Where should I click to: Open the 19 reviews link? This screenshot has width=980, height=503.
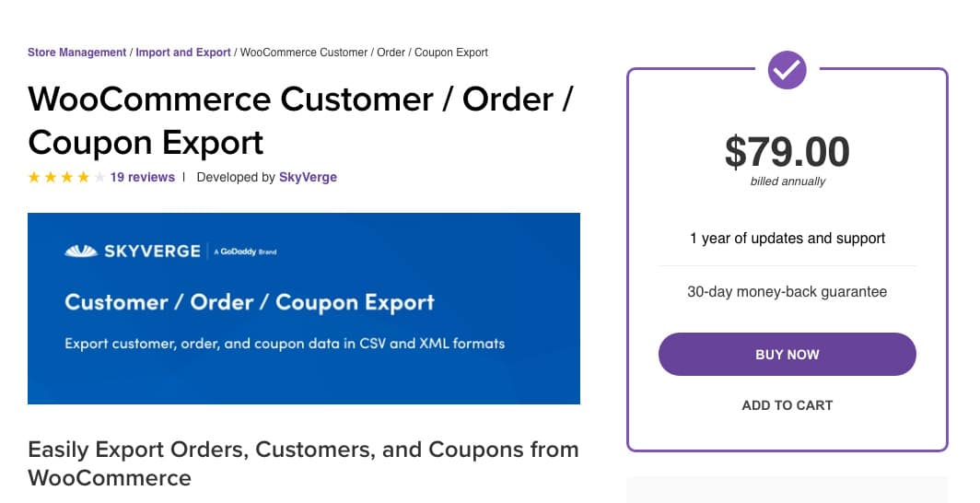pos(143,178)
